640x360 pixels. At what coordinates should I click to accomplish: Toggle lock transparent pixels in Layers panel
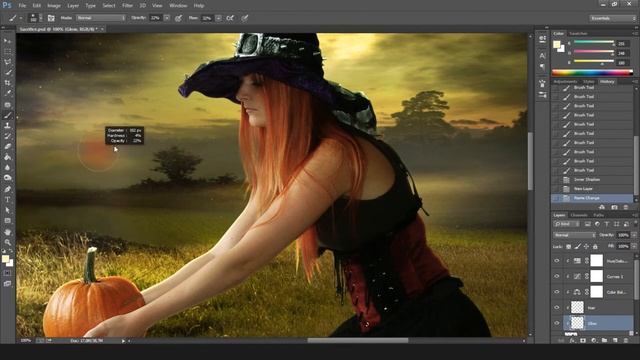[x=569, y=247]
